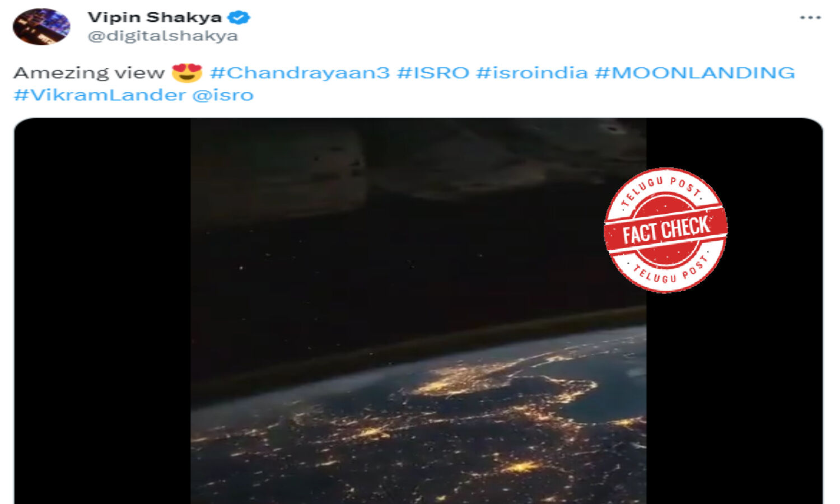This screenshot has height=504, width=840.
Task: Visit the @digitalshakya handle
Action: point(163,36)
